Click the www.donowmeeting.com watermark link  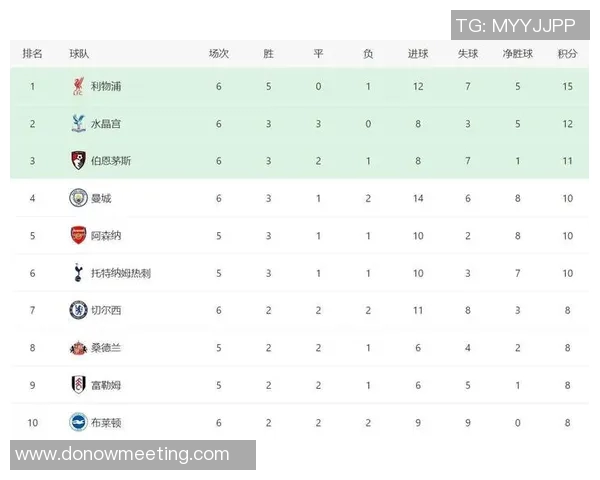(x=122, y=454)
